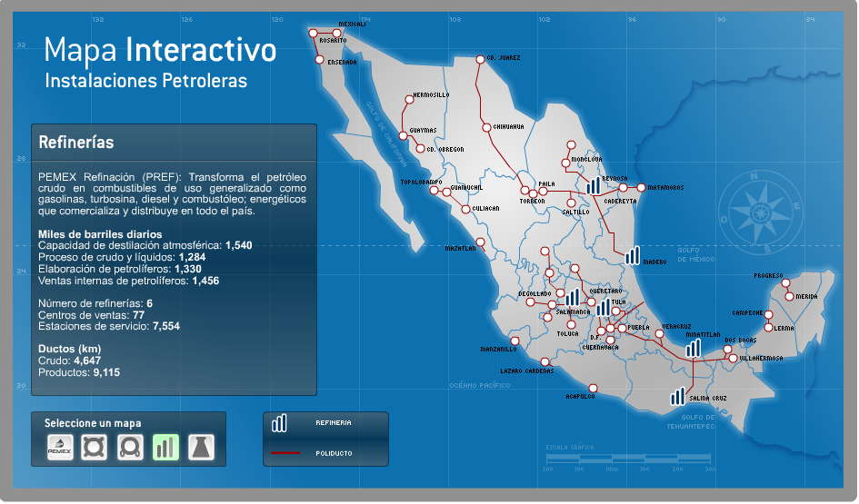Click the Reynosa node circle
Viewport: 859px width, 504px height.
coord(624,188)
